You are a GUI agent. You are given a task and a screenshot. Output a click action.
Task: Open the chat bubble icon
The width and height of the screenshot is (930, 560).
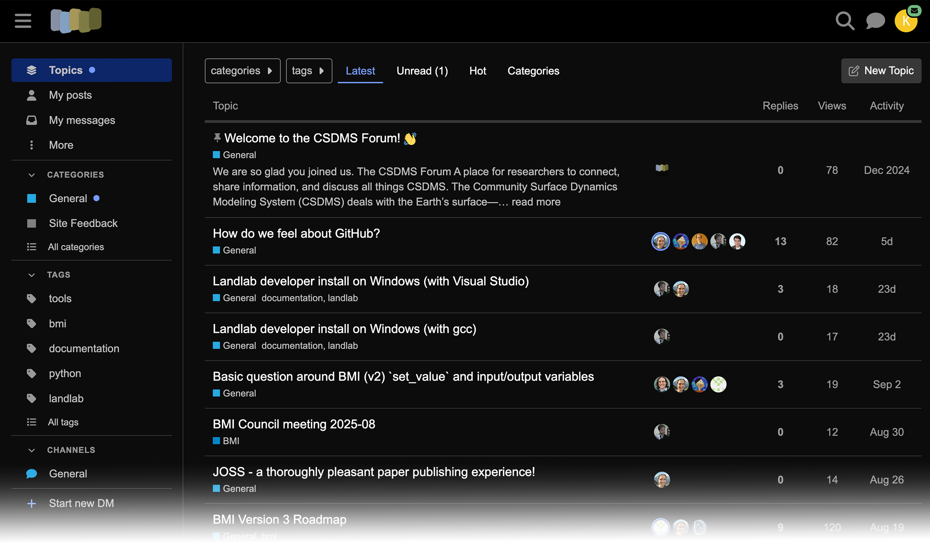coord(875,21)
